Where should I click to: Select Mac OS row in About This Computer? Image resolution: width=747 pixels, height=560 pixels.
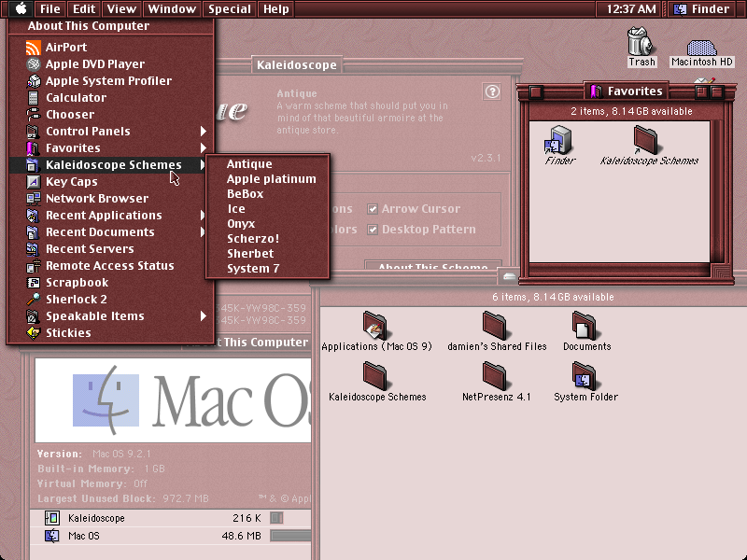coord(171,536)
